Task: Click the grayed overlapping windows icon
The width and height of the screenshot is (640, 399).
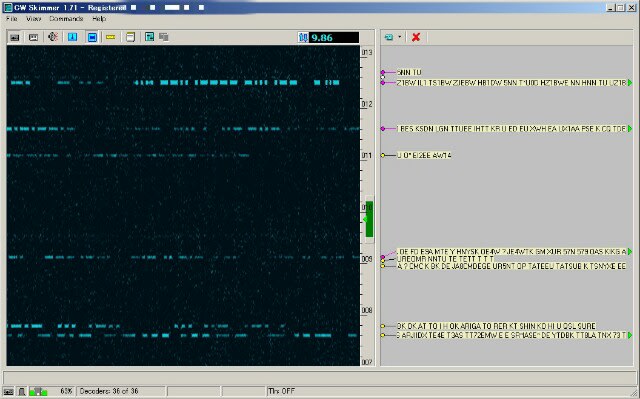Action: pyautogui.click(x=164, y=37)
